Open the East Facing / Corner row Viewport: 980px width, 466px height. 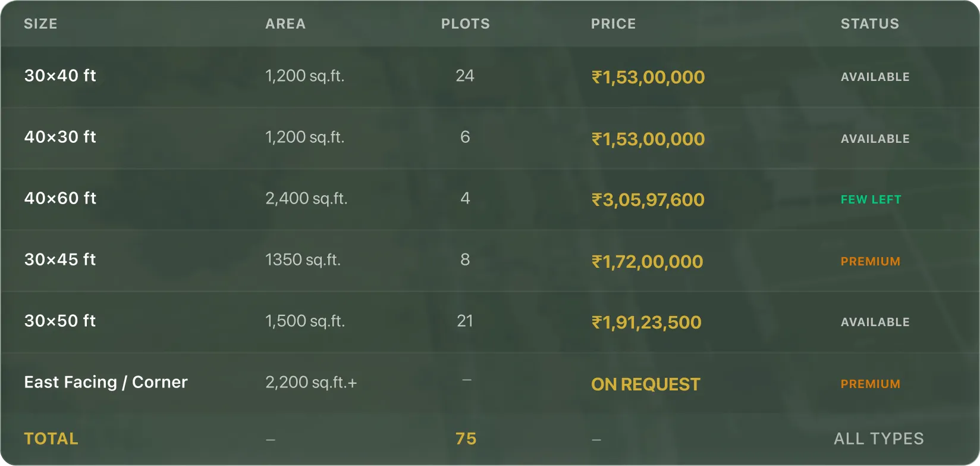click(x=490, y=383)
